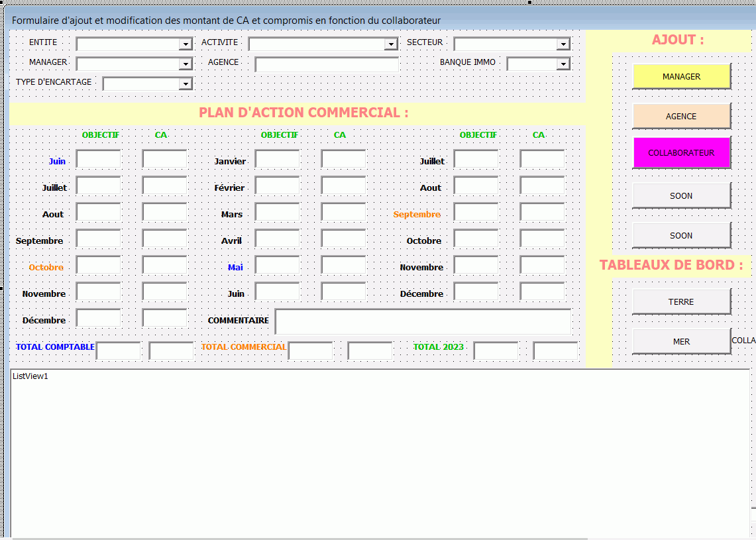Select the TYPE D'ENCARTAGE label
This screenshot has height=540, width=756.
[x=54, y=82]
